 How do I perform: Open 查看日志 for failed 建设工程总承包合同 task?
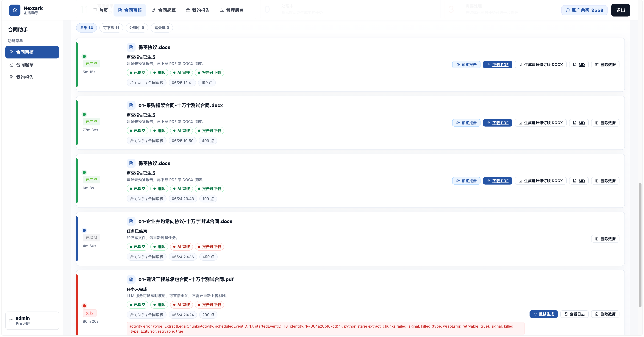point(574,314)
